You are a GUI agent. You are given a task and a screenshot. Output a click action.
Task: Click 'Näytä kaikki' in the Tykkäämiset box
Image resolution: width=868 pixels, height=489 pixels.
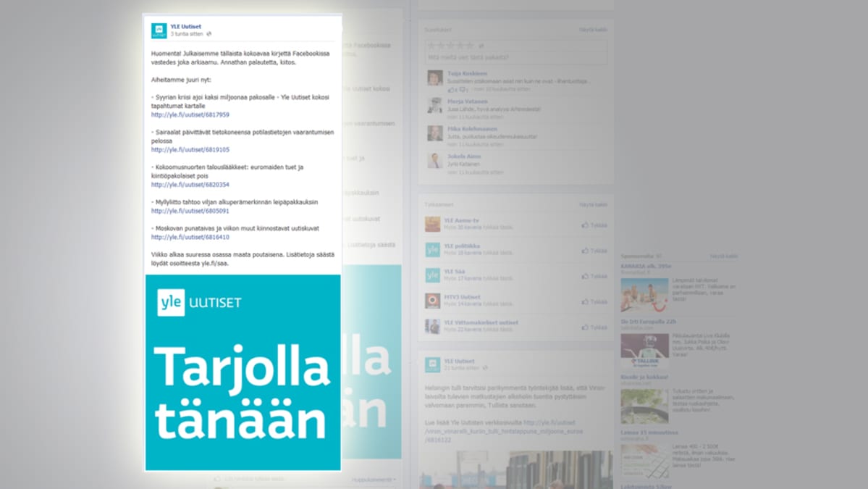[x=593, y=205]
